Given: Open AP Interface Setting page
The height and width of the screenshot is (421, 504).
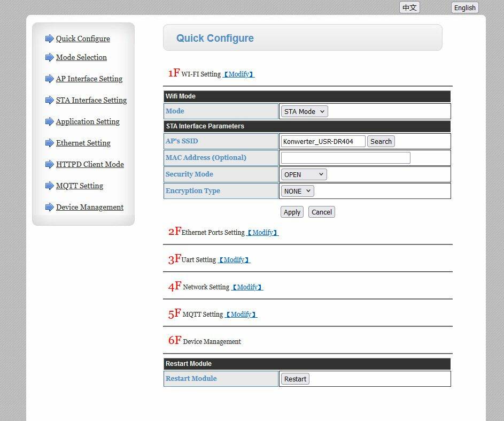Looking at the screenshot, I should tap(89, 79).
